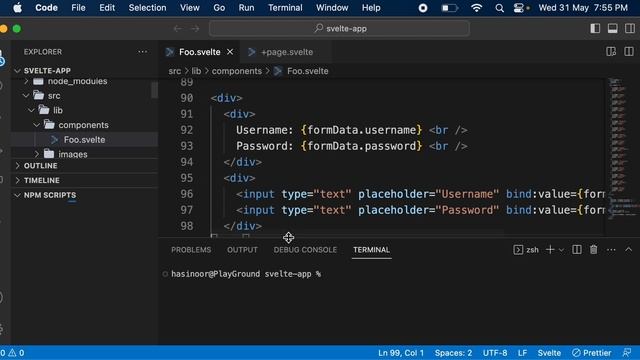Switch to the DEBUG CONSOLE tab
This screenshot has height=360, width=640.
(305, 250)
